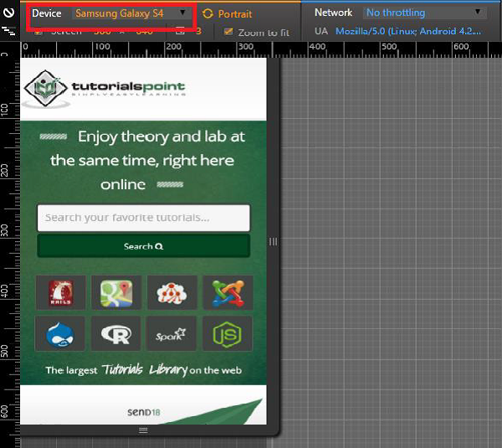The height and width of the screenshot is (448, 502).
Task: Open the Ruby on Rails tutorial icon
Action: [61, 293]
